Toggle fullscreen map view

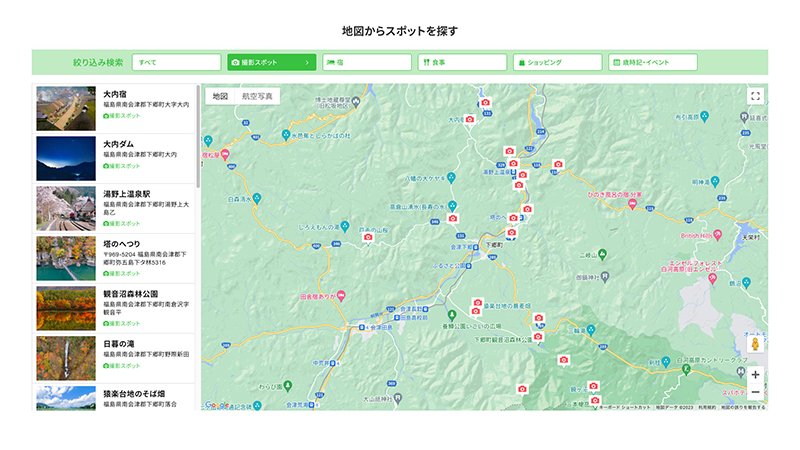[756, 96]
